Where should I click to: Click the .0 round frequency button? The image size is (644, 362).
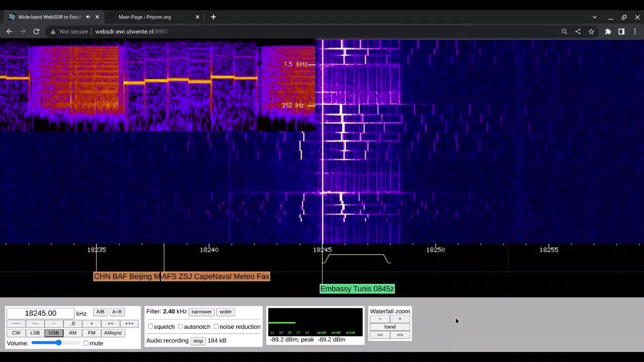(72, 323)
